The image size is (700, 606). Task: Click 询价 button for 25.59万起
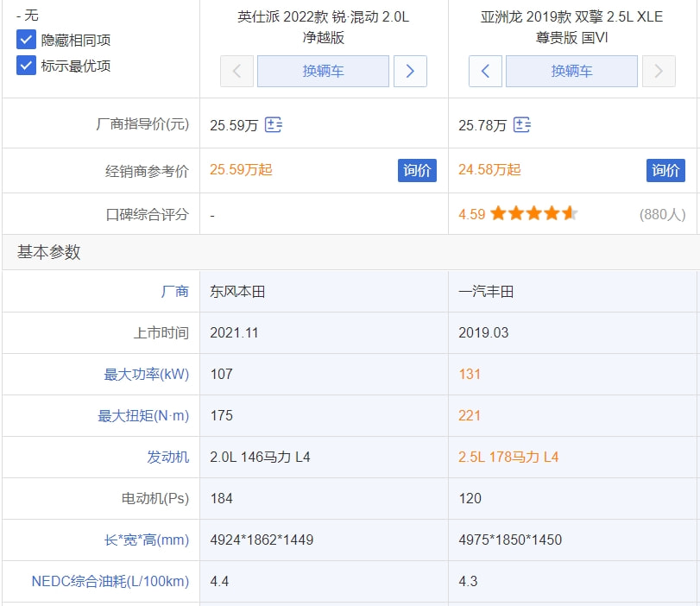[x=417, y=170]
